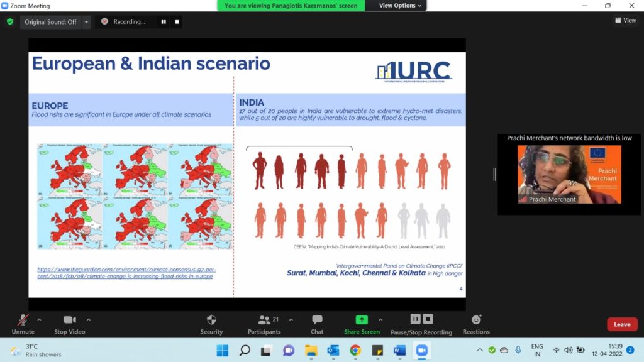Open Reactions emoji menu
The width and height of the screenshot is (644, 362).
[x=476, y=323]
